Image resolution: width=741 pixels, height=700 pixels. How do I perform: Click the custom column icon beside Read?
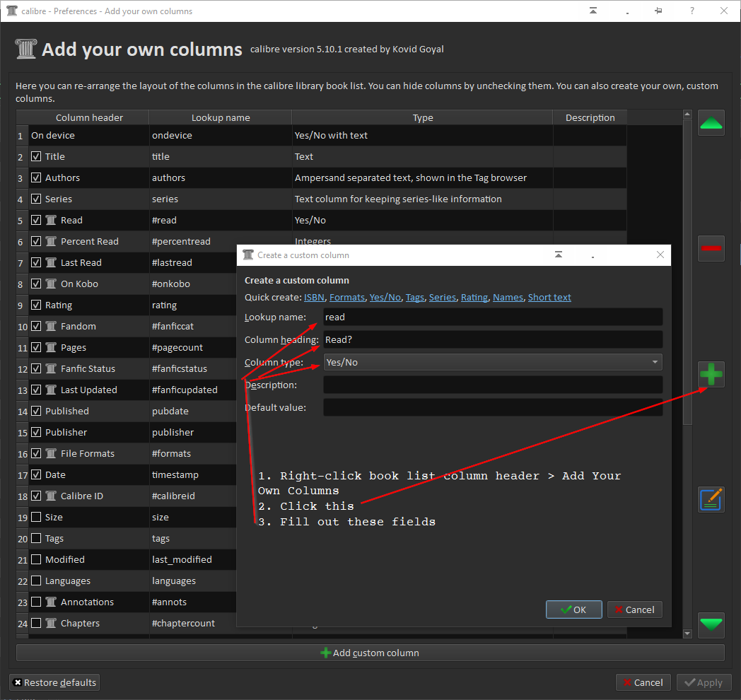coord(51,221)
